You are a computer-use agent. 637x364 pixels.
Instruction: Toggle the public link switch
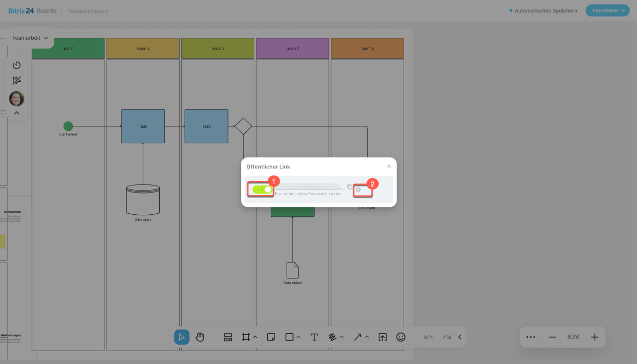click(262, 189)
